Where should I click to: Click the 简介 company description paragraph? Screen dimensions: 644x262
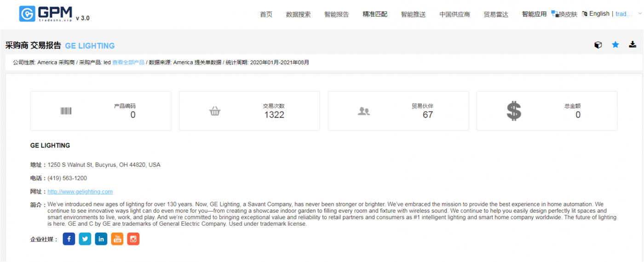pyautogui.click(x=332, y=214)
